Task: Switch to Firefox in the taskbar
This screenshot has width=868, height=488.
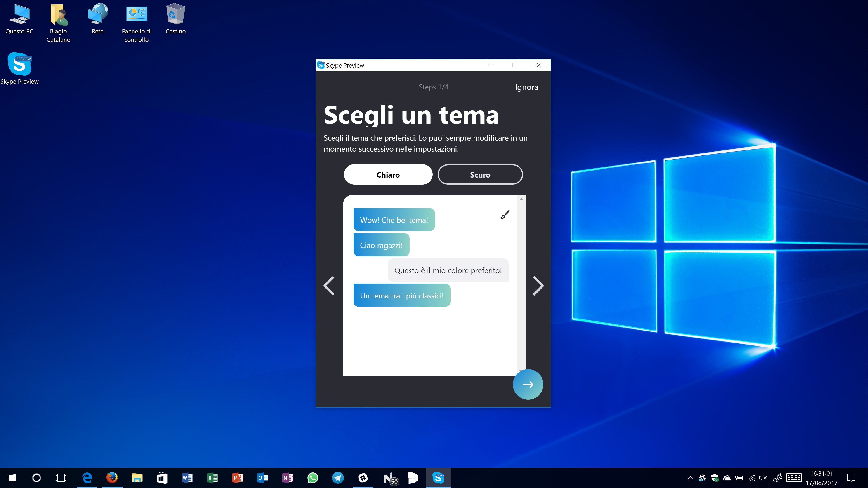Action: coord(112,478)
